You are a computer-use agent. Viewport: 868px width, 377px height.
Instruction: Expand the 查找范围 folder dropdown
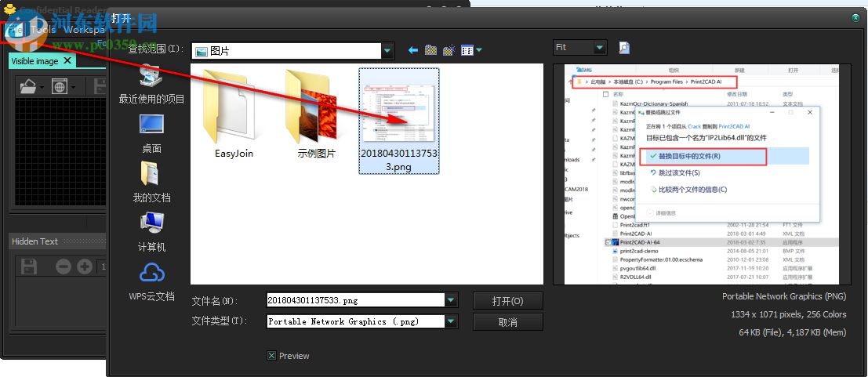387,51
